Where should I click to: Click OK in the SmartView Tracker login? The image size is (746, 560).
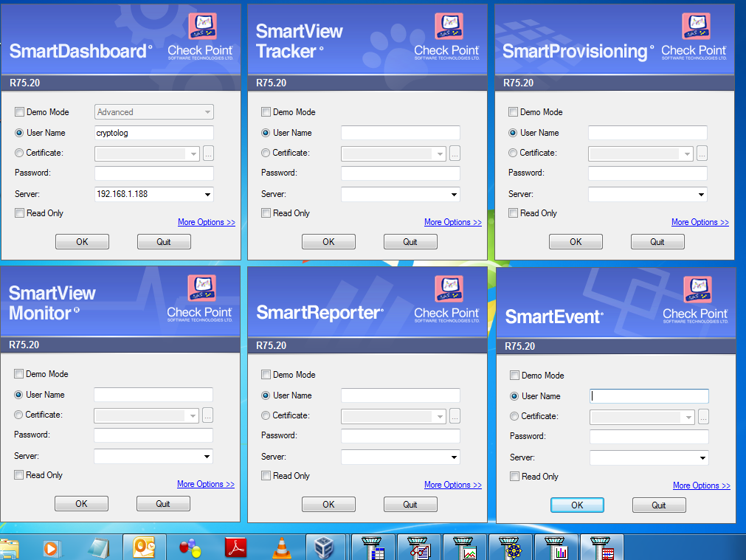pos(329,242)
